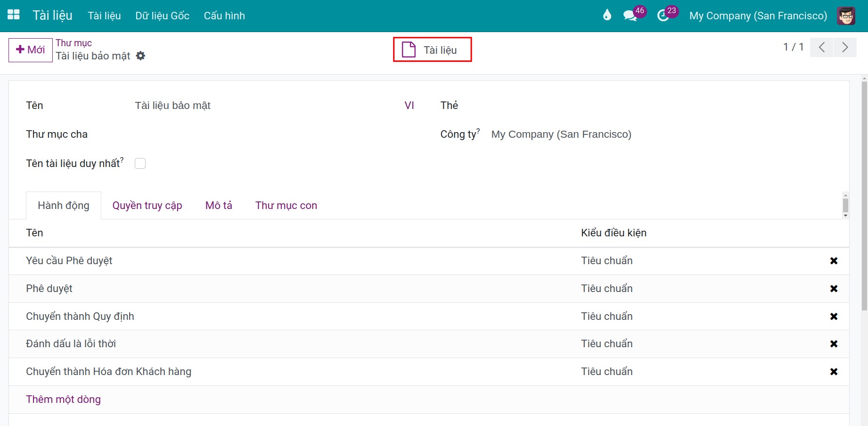Click the 1 / 1 pager counter
This screenshot has width=868, height=426.
tap(793, 47)
